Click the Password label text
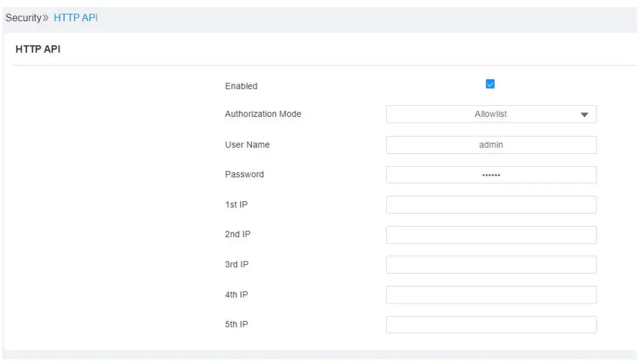This screenshot has width=641, height=364. click(244, 174)
